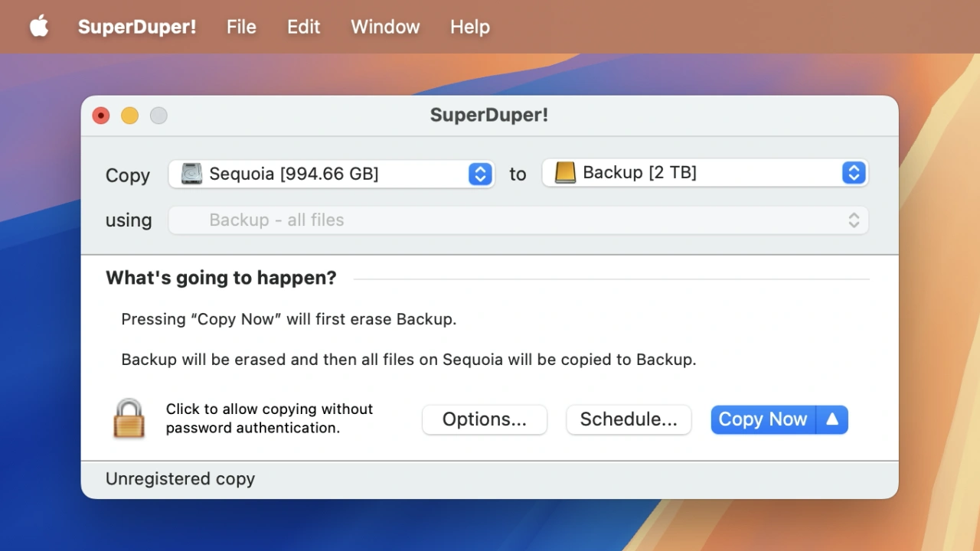Minimize the window with the yellow button

pyautogui.click(x=130, y=116)
